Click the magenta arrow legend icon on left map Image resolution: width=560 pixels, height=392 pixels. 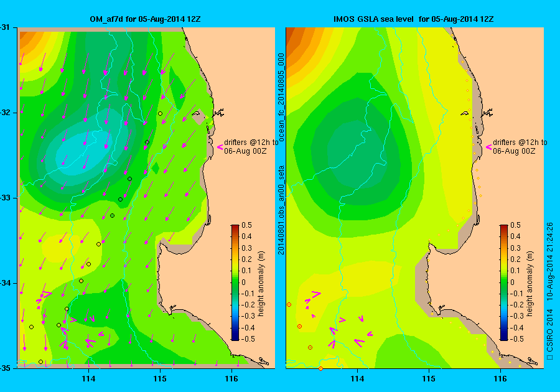(220, 147)
